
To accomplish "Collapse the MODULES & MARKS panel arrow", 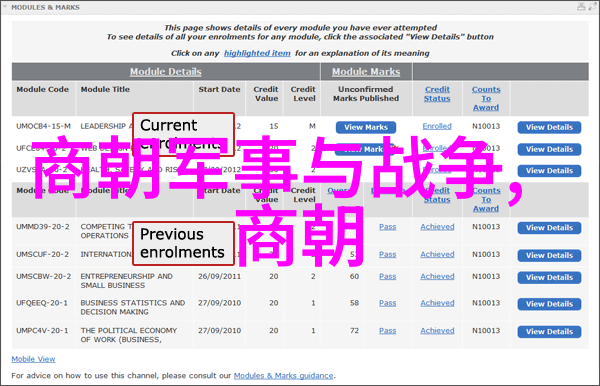I will pos(5,7).
